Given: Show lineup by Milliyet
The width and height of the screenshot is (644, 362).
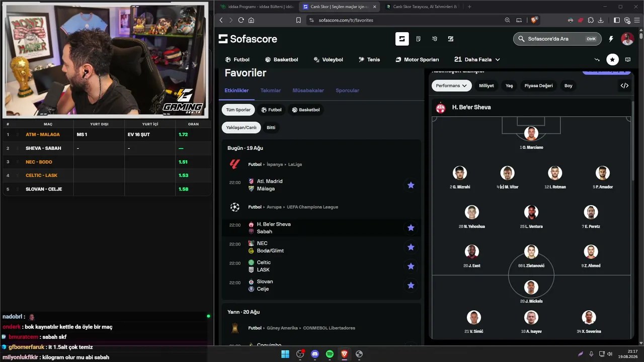Looking at the screenshot, I should click(x=486, y=85).
